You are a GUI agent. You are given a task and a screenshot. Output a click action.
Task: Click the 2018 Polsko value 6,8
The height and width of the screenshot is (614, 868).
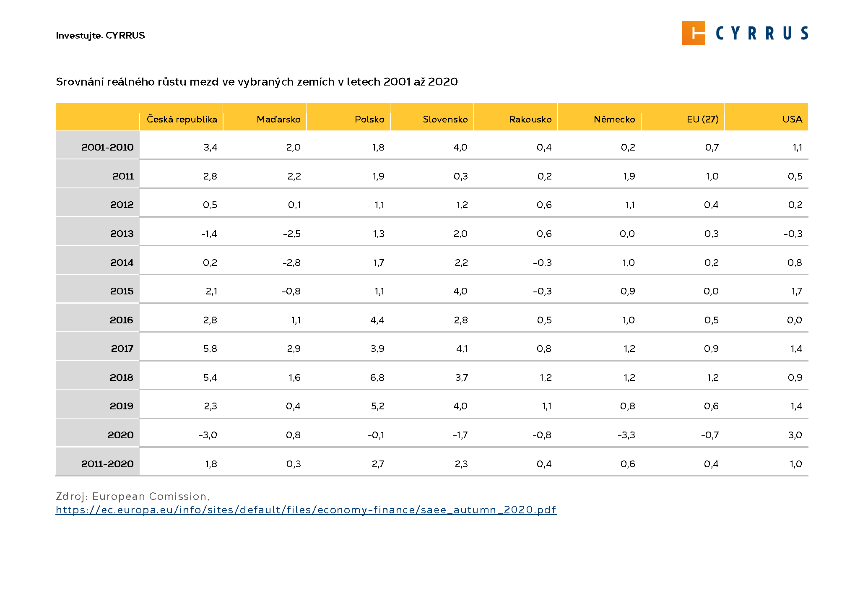click(377, 377)
